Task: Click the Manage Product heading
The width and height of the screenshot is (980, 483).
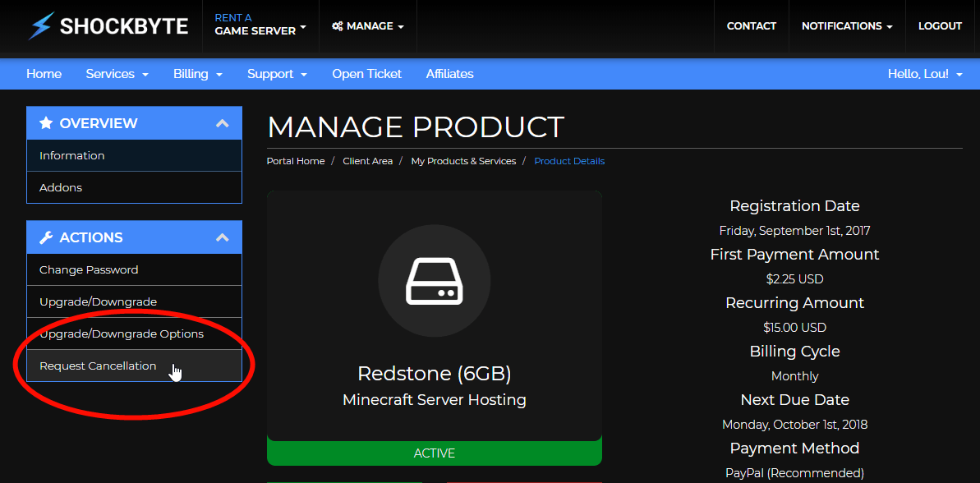Action: [416, 126]
